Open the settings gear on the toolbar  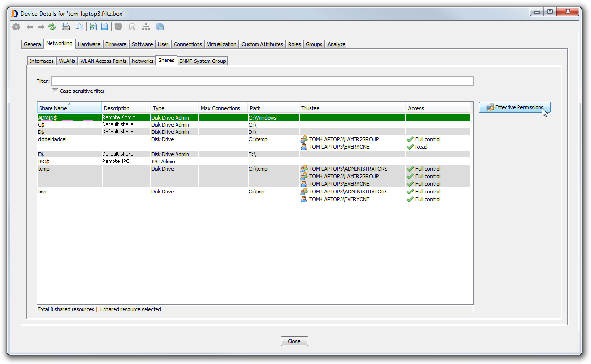(x=16, y=27)
